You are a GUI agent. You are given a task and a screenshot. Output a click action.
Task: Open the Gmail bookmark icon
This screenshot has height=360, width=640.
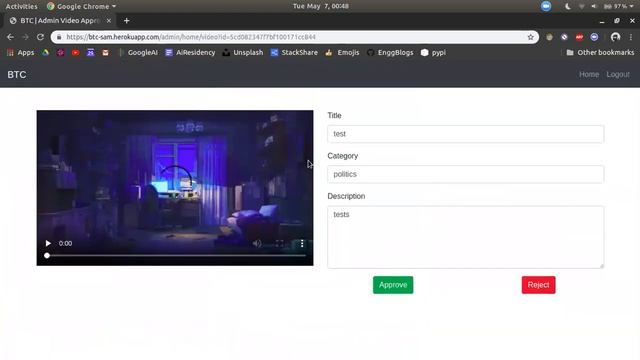pos(105,53)
